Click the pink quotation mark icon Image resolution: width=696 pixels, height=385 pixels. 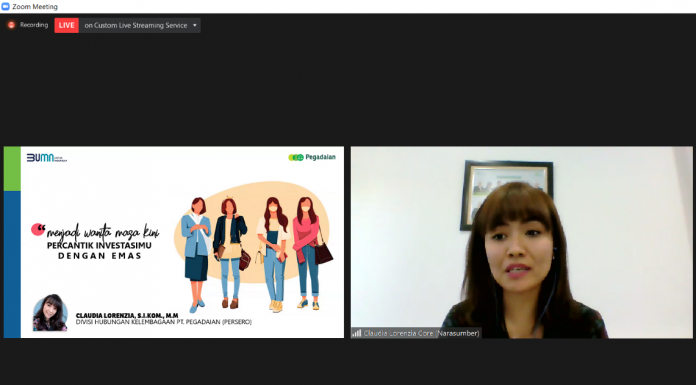38,230
